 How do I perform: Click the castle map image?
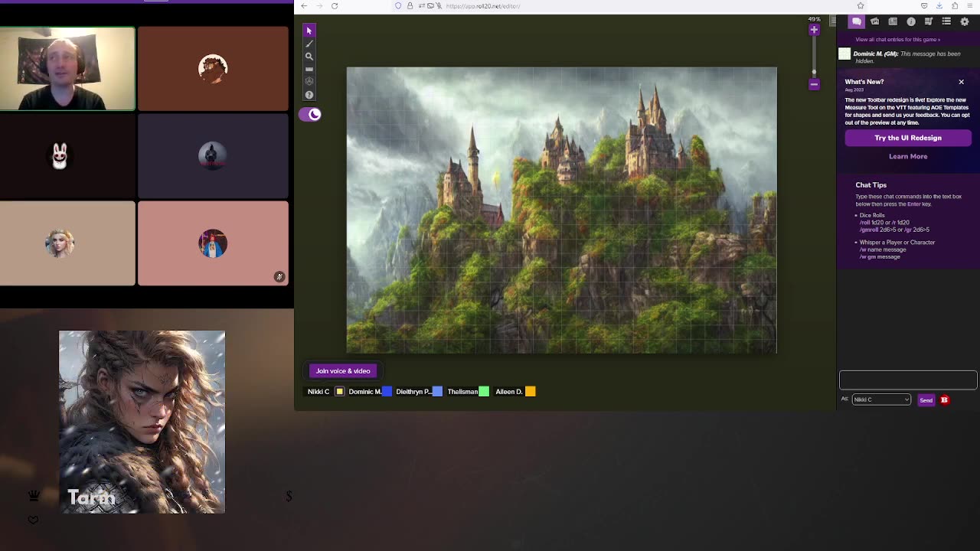click(562, 210)
